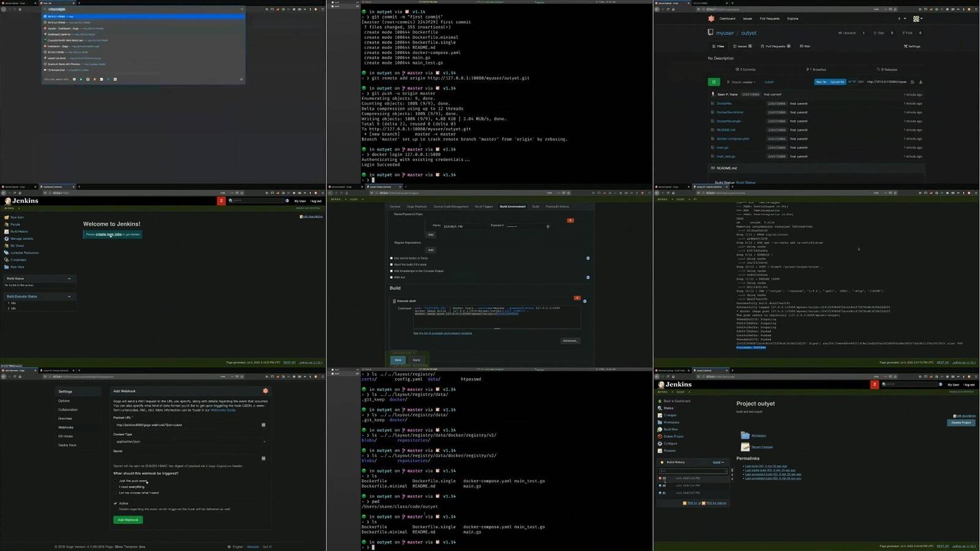
Task: Click New file button on Gogs repository page
Action: (x=821, y=82)
